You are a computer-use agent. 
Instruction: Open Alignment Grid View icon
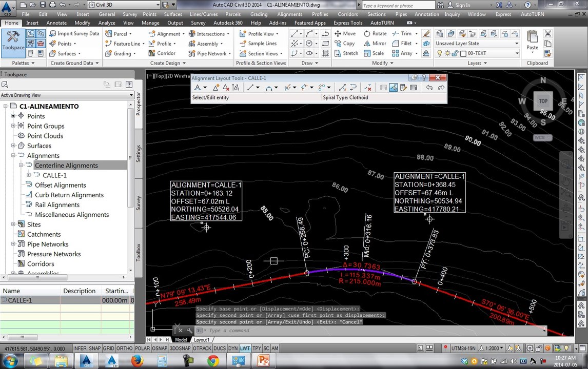[413, 88]
